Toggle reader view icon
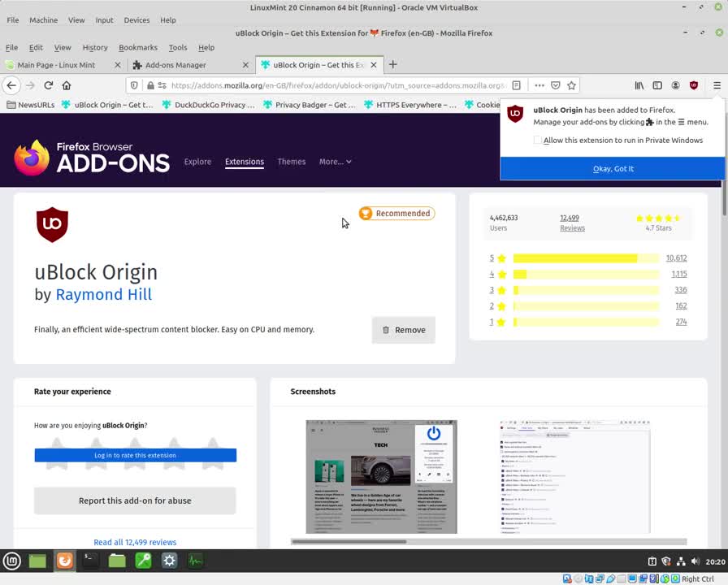Image resolution: width=728 pixels, height=585 pixels. (x=516, y=85)
